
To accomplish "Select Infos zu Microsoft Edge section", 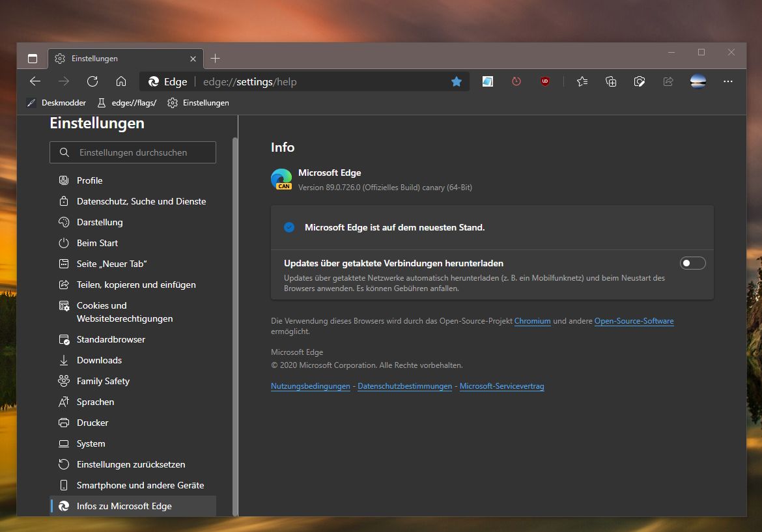I will coord(133,506).
